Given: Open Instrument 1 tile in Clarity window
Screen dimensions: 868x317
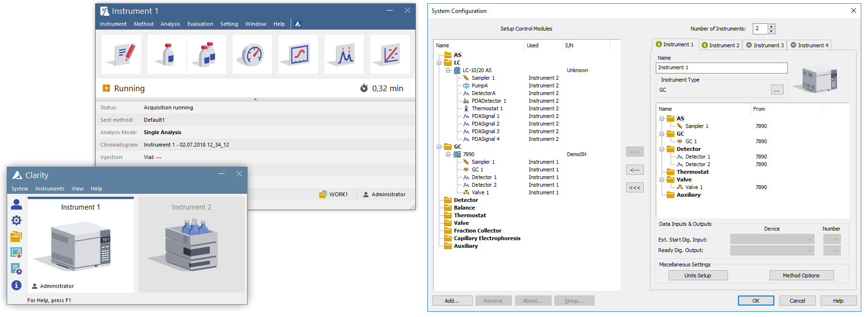Looking at the screenshot, I should point(81,245).
